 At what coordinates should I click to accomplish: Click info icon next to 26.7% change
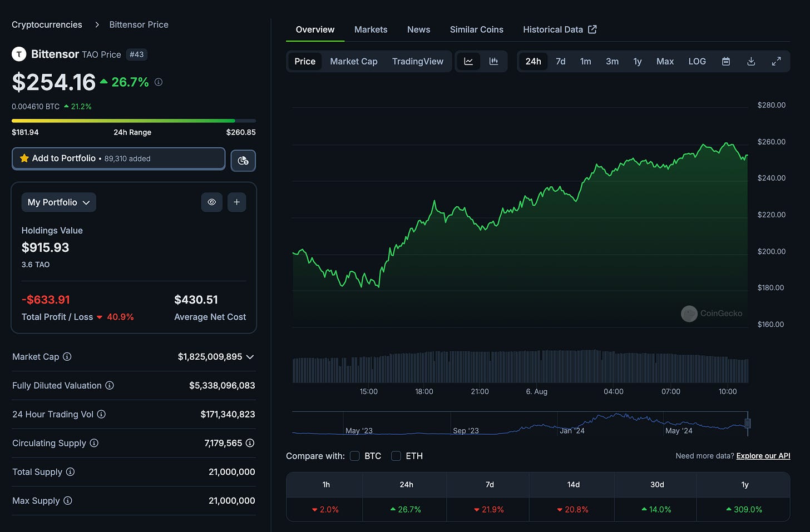coord(159,82)
